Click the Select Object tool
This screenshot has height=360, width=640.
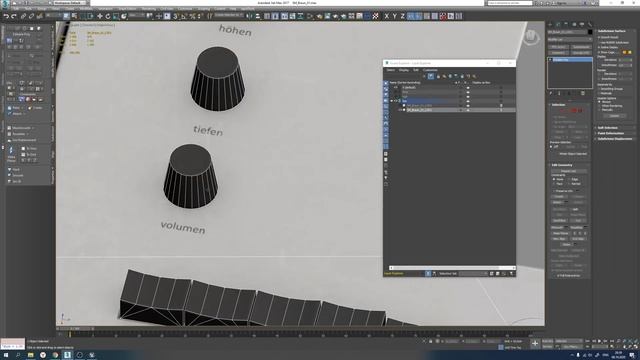coord(66,16)
